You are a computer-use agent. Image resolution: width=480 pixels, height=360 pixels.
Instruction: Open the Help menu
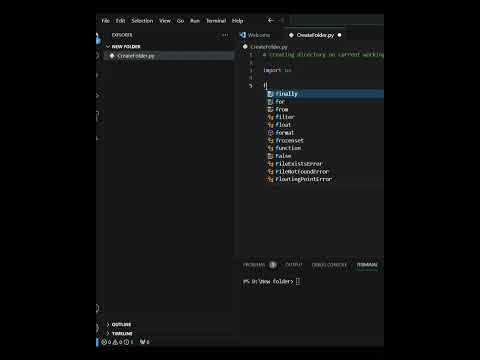237,21
